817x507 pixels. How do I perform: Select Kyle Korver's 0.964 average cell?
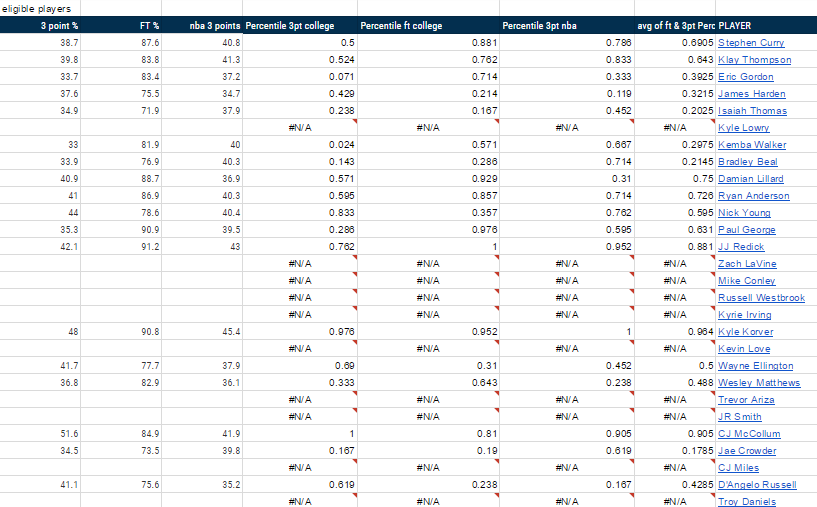675,332
